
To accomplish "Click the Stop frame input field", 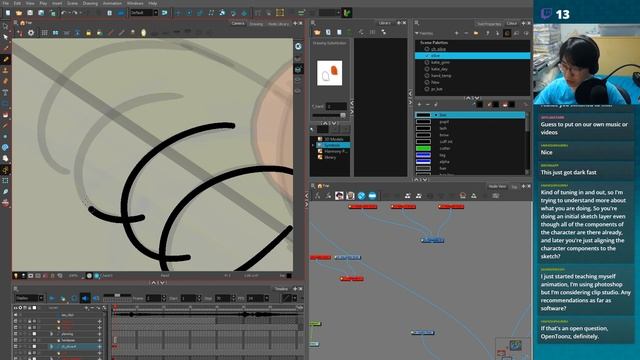I will pos(223,298).
